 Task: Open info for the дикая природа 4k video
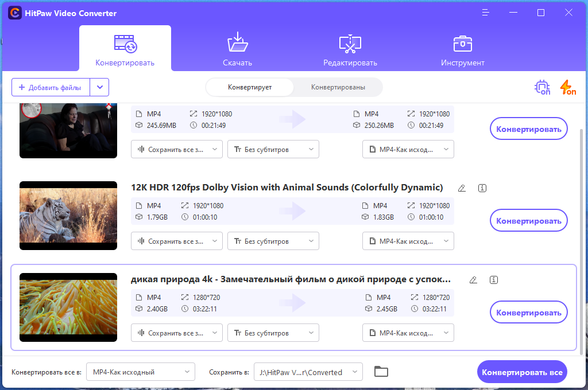tap(494, 280)
